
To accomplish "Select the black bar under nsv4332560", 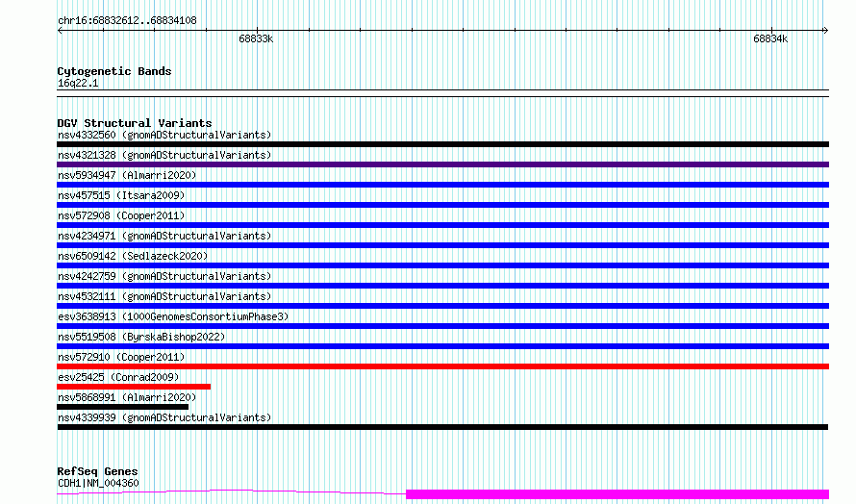I will click(442, 144).
